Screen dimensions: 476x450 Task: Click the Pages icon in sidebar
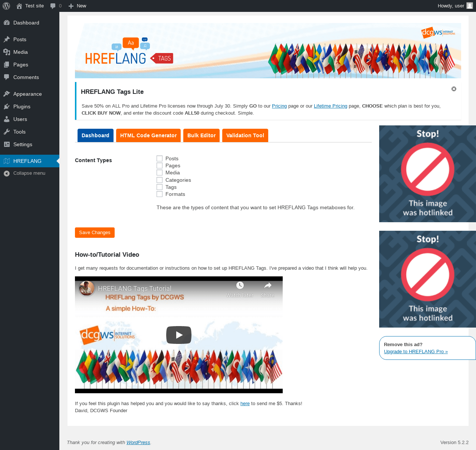pos(7,65)
